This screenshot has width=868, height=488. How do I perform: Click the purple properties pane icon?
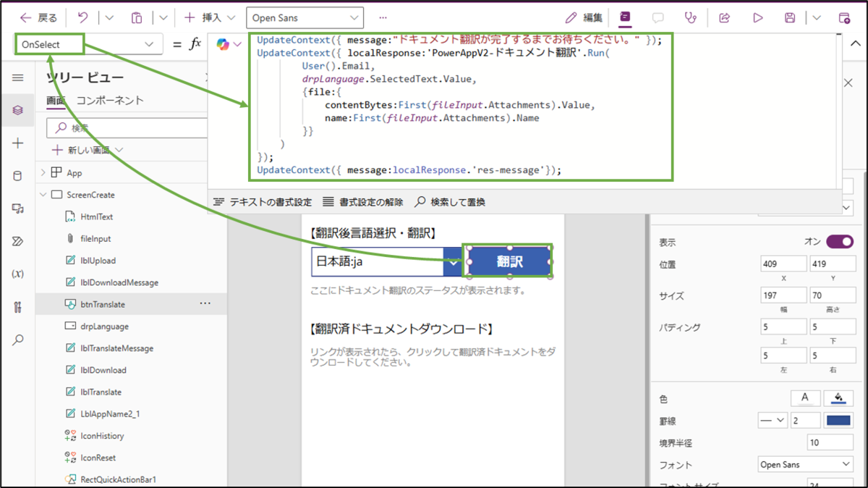[x=624, y=17]
